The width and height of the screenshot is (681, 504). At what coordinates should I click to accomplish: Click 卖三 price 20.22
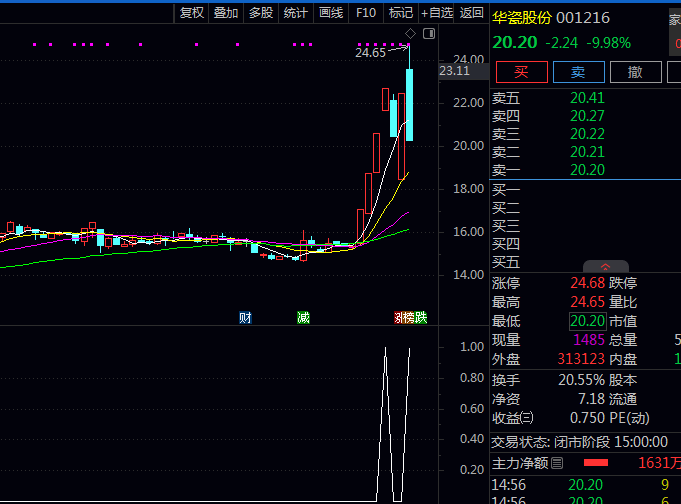pos(587,134)
